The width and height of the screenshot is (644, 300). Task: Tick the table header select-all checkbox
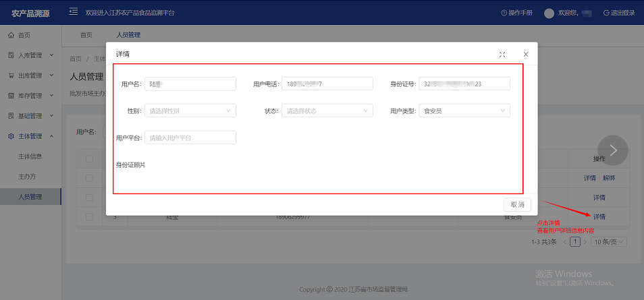tap(89, 159)
